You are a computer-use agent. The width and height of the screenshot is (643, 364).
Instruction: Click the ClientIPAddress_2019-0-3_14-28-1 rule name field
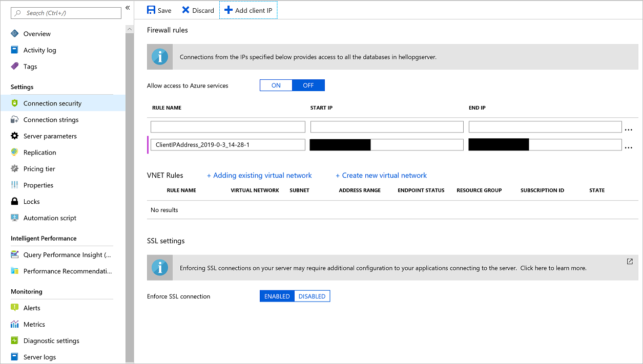tap(228, 145)
